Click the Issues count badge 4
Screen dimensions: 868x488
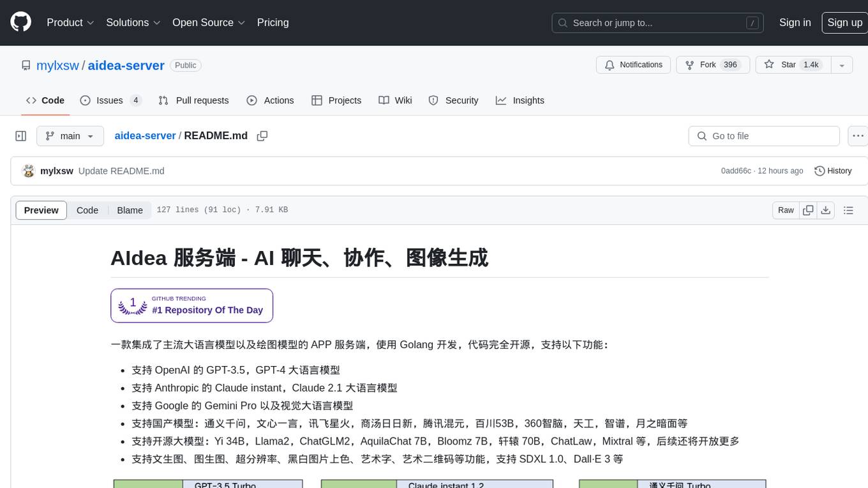[135, 100]
